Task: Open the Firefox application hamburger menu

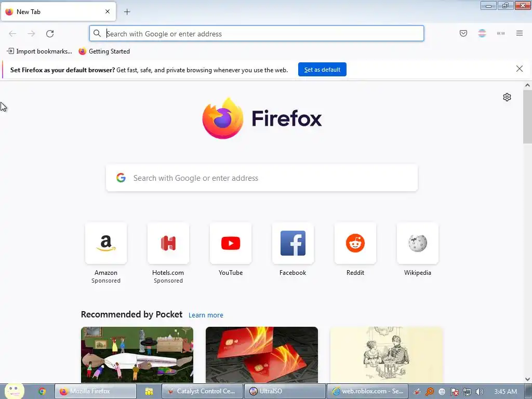Action: click(519, 33)
